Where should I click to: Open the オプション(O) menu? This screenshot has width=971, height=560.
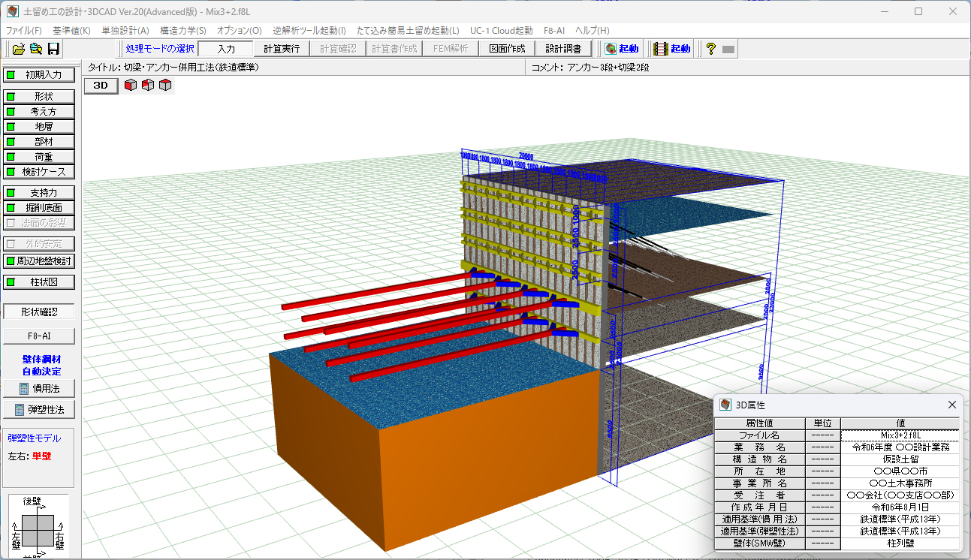[x=239, y=31]
